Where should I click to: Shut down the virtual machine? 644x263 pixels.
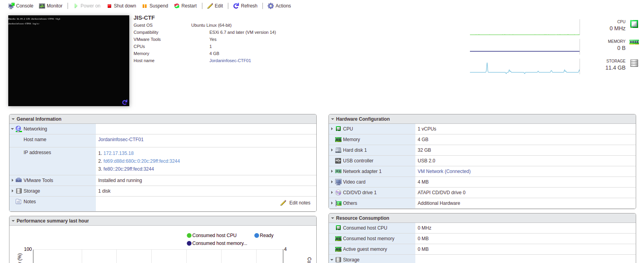point(121,6)
